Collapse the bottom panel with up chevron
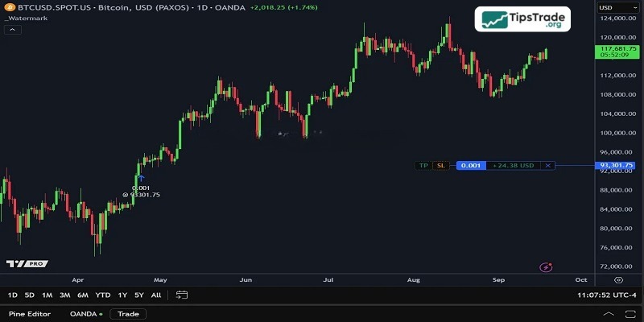 609,314
